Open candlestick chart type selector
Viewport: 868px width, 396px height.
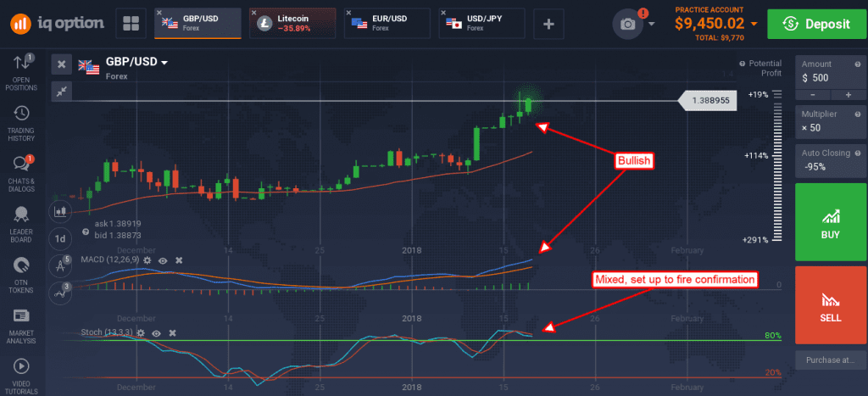[x=60, y=211]
